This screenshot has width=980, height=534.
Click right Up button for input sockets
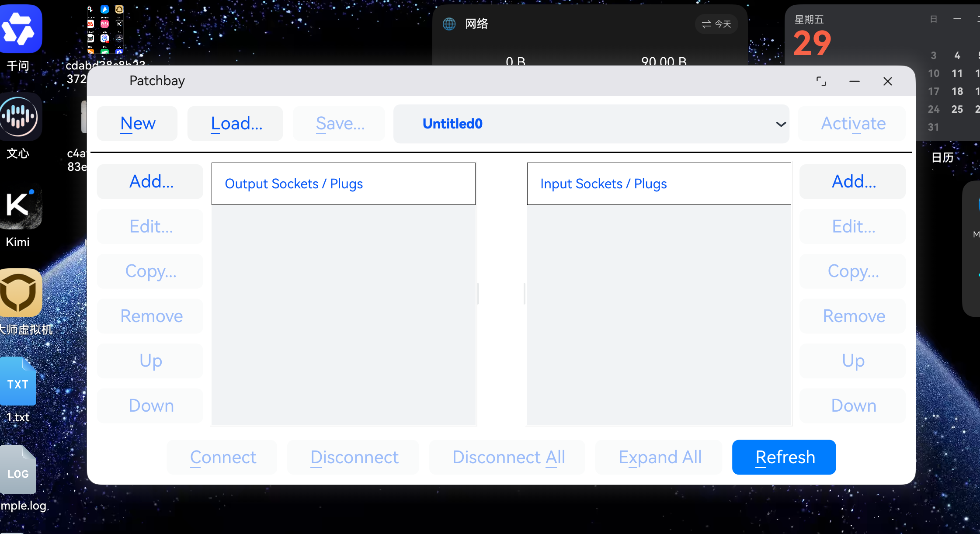(x=853, y=361)
